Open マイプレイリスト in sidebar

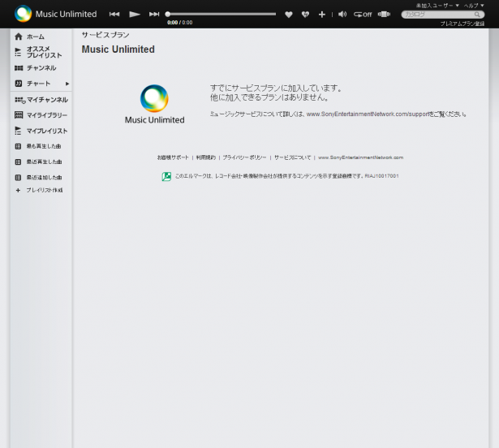pyautogui.click(x=47, y=131)
